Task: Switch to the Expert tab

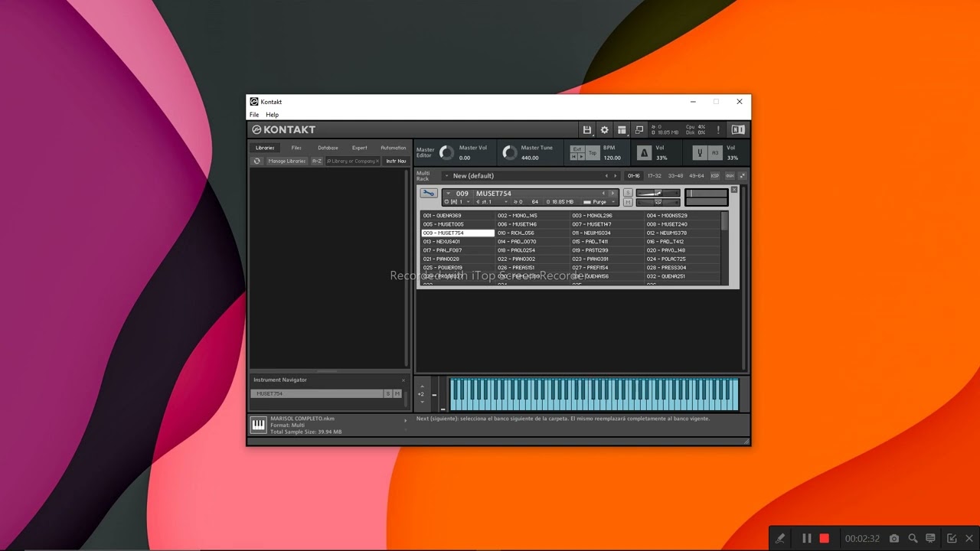Action: 360,148
